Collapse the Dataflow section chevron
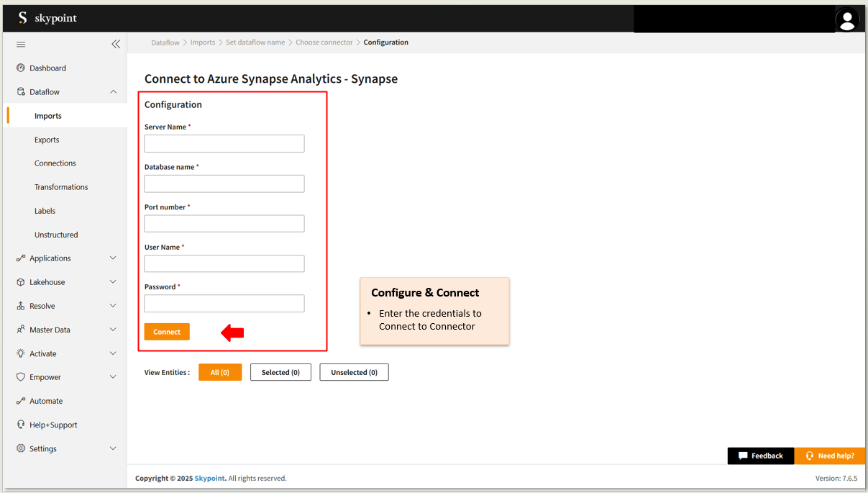 pyautogui.click(x=113, y=92)
